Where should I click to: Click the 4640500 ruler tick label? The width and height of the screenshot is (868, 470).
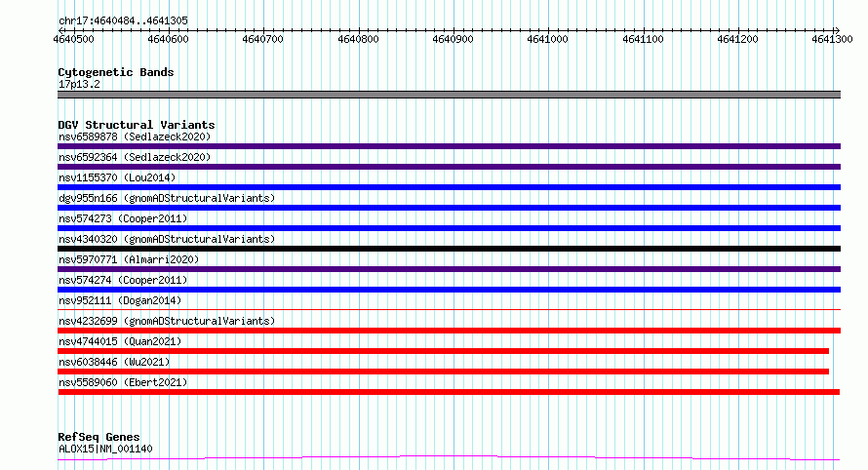coord(73,39)
